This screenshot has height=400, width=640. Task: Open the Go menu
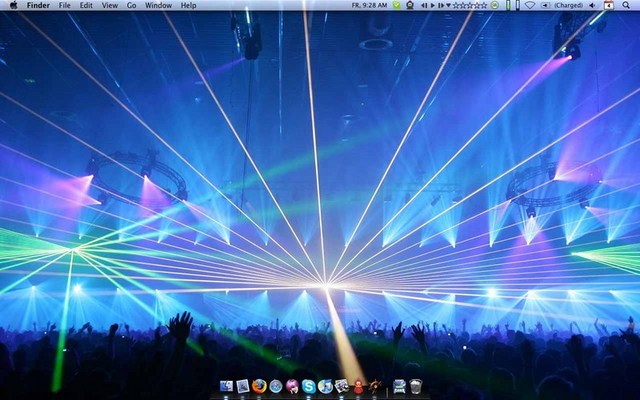tap(131, 5)
